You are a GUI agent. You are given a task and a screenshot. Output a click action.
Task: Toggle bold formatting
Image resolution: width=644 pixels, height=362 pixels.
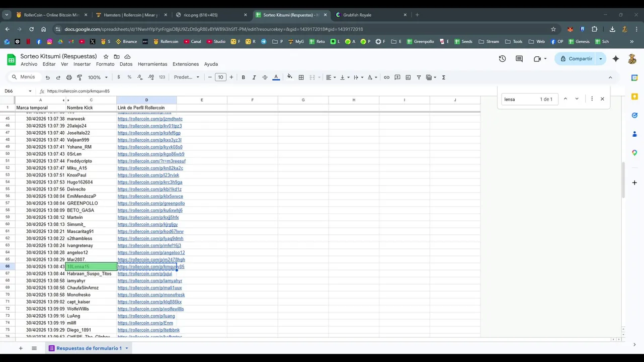[x=244, y=77]
